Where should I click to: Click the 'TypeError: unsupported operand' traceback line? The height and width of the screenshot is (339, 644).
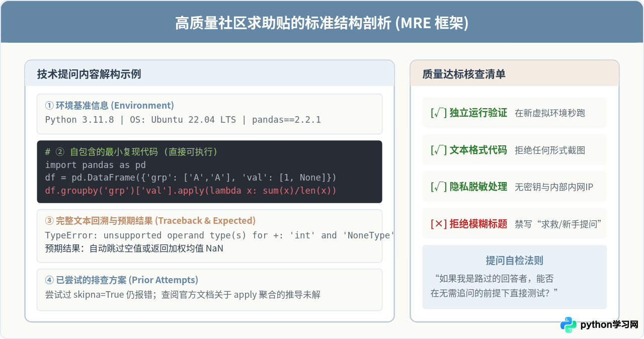(x=220, y=235)
